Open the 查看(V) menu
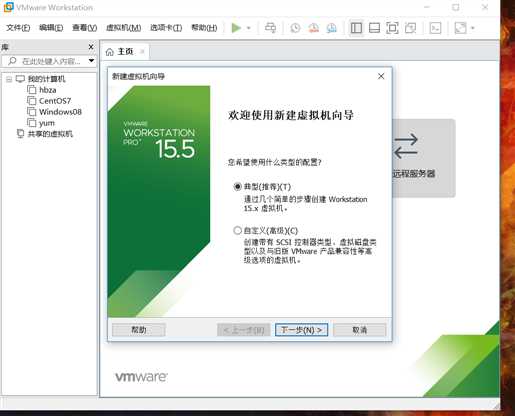515x416 pixels. (85, 28)
